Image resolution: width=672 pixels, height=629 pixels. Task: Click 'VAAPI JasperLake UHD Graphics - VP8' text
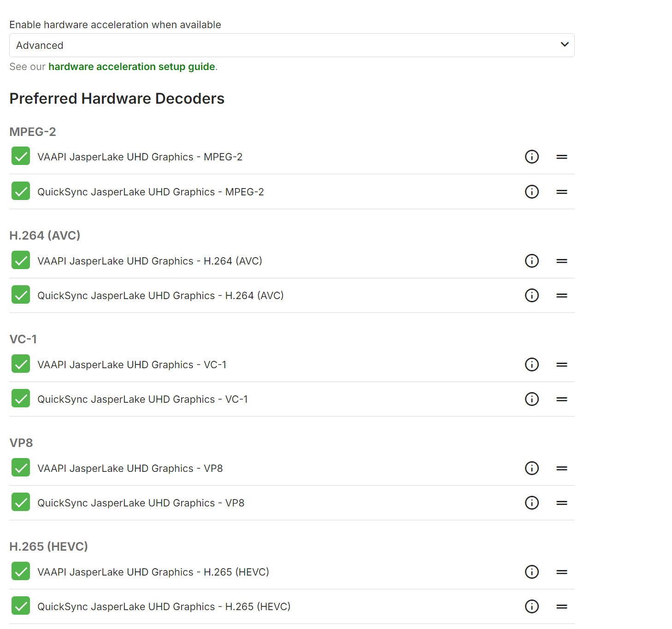pos(130,469)
